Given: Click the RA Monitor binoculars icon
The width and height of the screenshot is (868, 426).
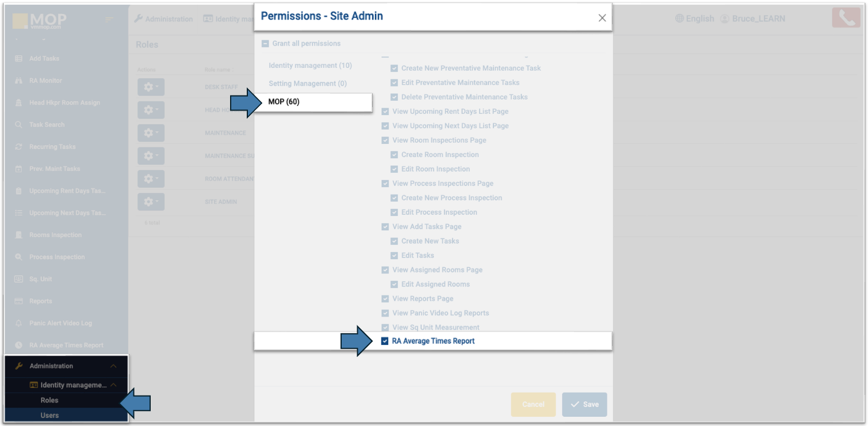Looking at the screenshot, I should (x=18, y=81).
